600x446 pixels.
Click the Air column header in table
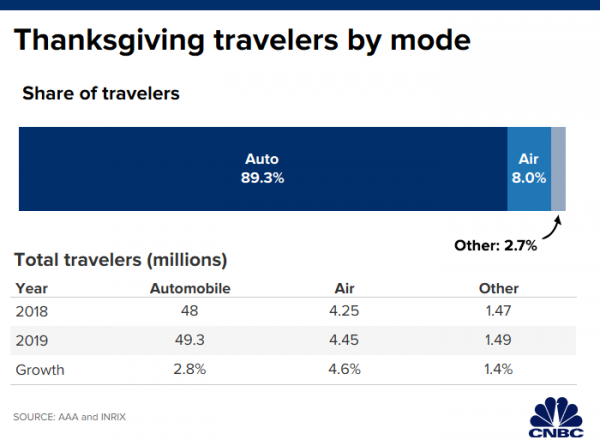coord(345,288)
